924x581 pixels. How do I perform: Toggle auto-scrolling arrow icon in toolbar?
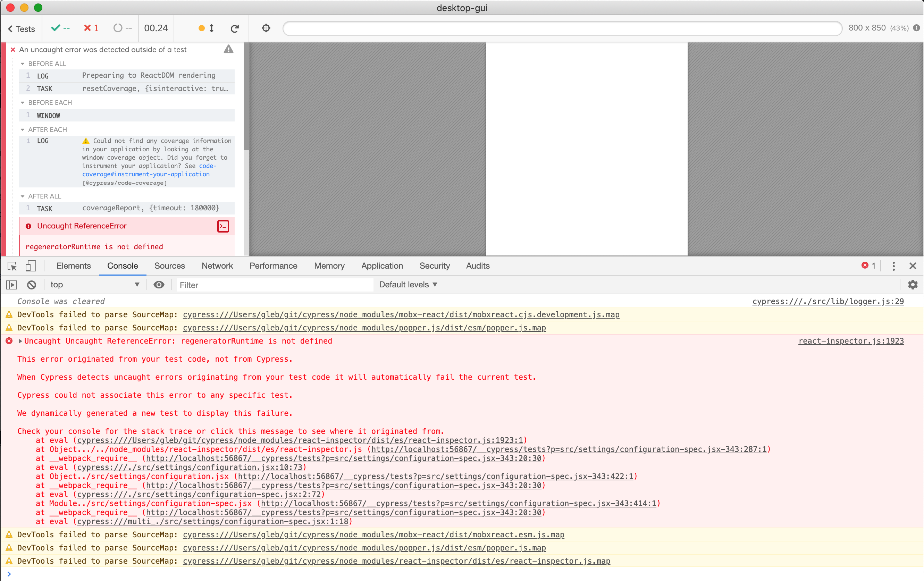211,28
